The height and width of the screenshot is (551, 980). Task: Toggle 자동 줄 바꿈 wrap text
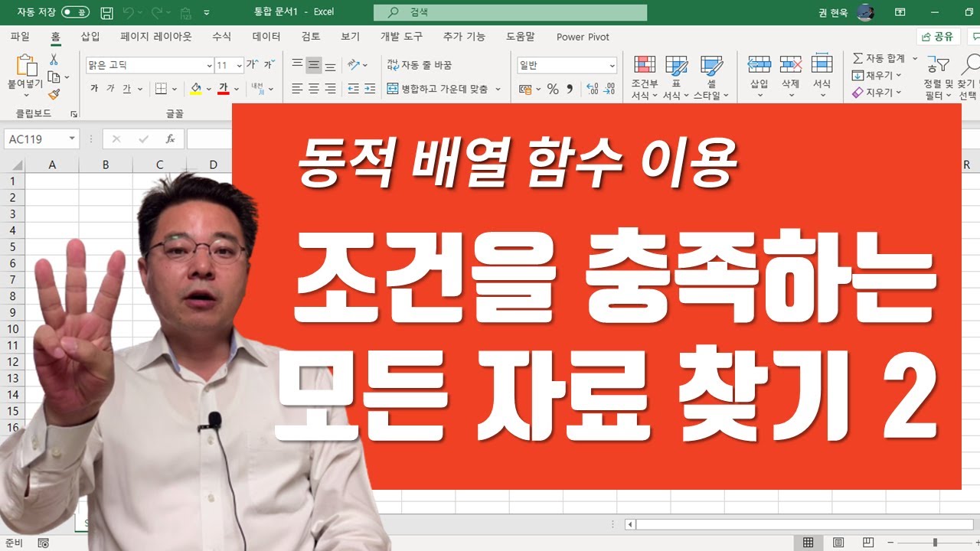click(x=419, y=65)
